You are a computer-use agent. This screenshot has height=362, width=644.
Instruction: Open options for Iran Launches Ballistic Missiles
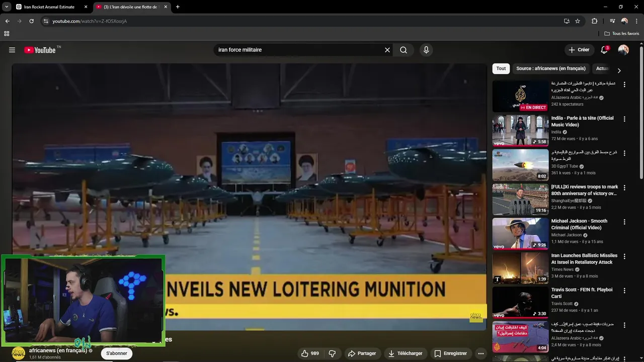tap(624, 256)
